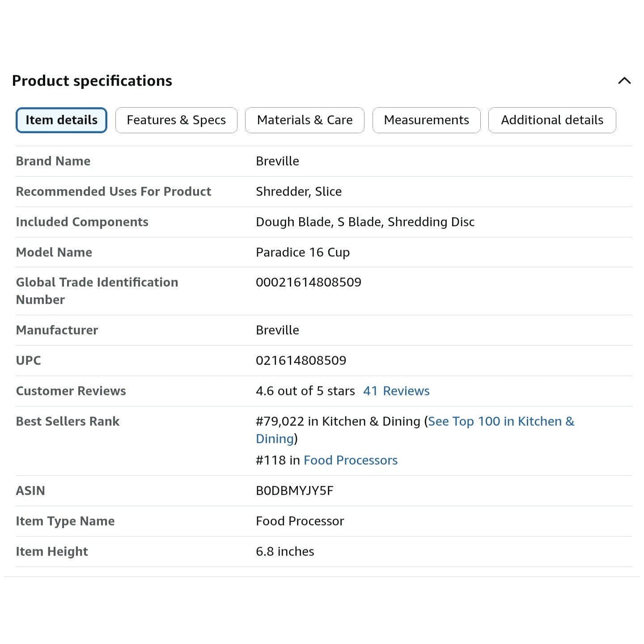Click the UPC number 021614808509
The height and width of the screenshot is (644, 644).
[x=301, y=360]
